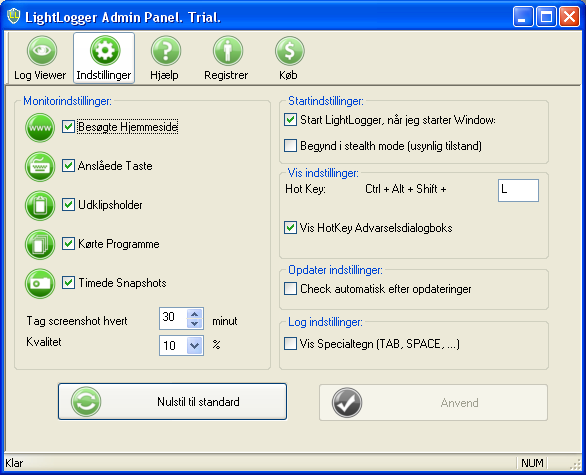Minimize the LightLogger Admin Panel window

523,16
